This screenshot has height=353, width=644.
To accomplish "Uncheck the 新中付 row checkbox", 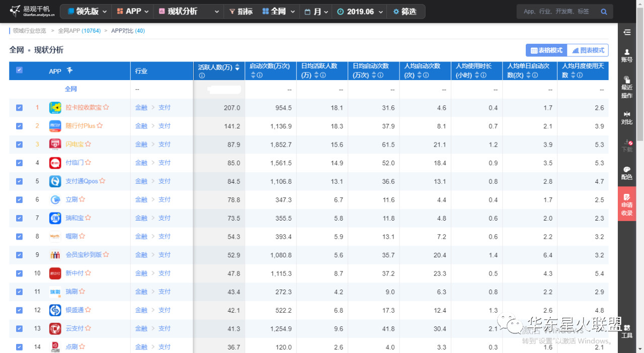I will 19,273.
